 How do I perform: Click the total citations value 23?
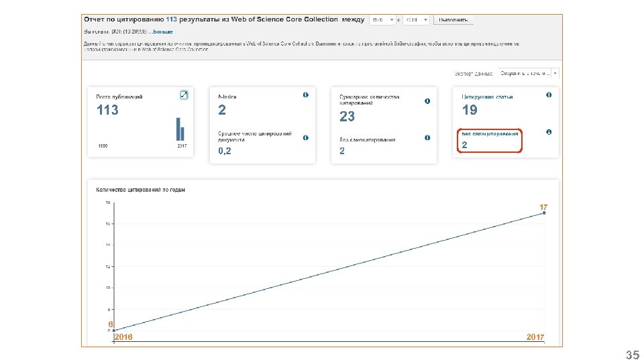(x=347, y=117)
